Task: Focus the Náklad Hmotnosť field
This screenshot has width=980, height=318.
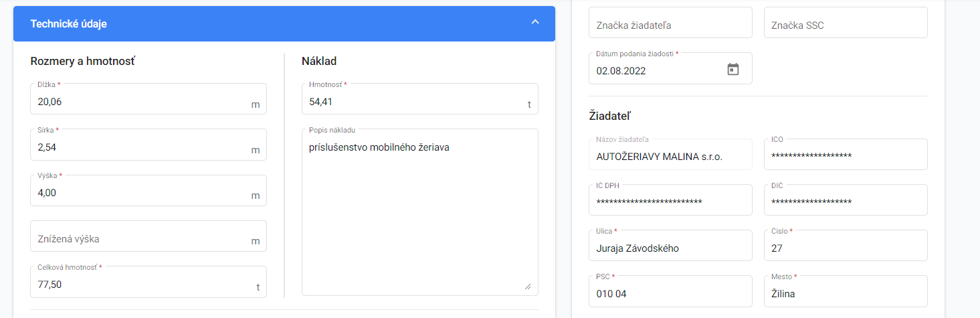Action: click(420, 99)
